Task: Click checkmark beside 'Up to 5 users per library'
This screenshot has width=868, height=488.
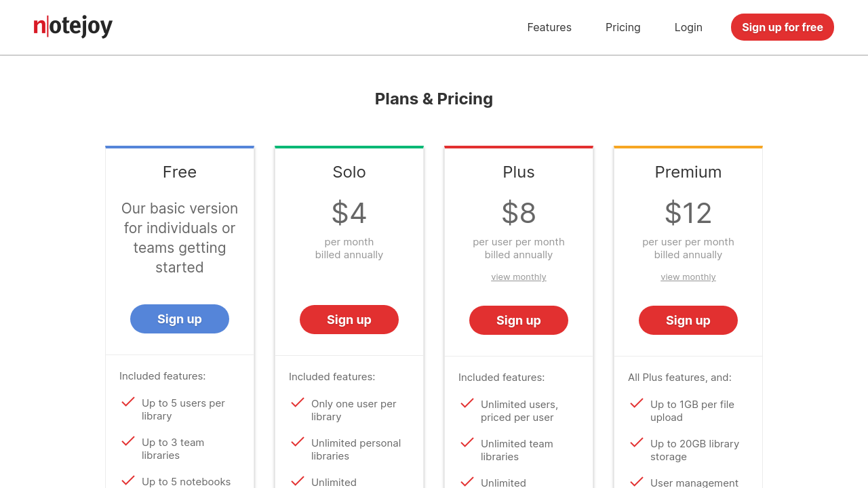Action: pos(128,402)
